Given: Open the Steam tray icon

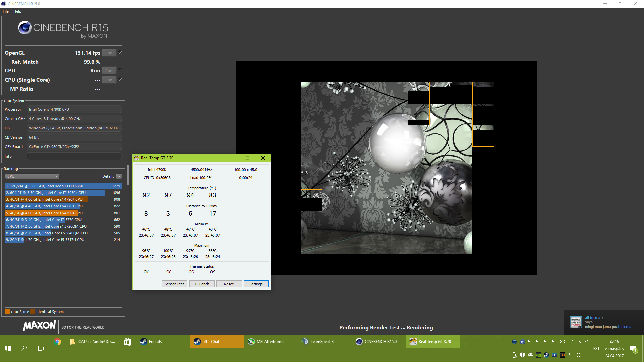Looking at the screenshot, I should click(546, 355).
